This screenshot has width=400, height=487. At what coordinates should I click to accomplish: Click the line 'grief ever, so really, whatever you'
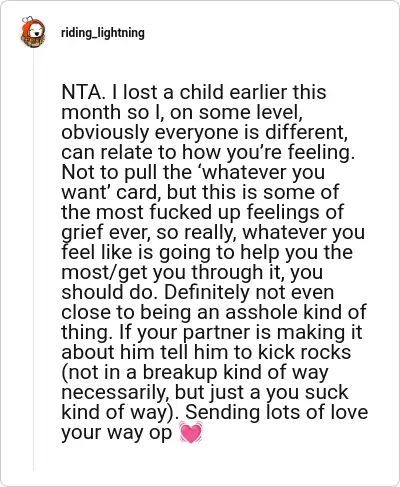pyautogui.click(x=213, y=233)
